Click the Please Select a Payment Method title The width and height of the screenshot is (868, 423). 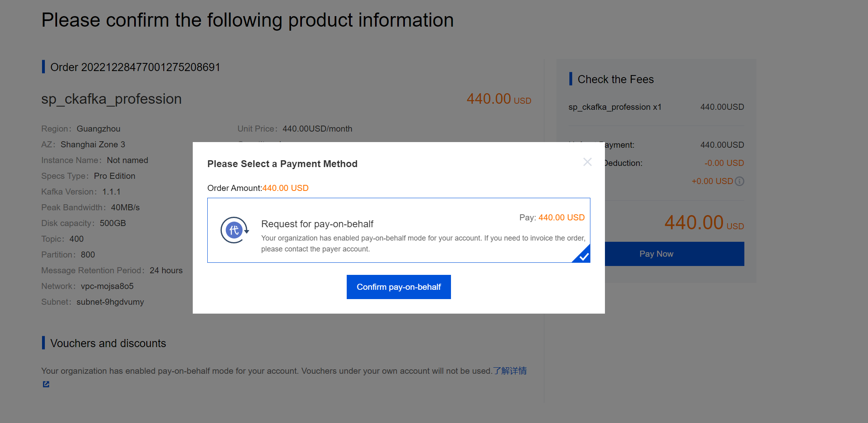pos(282,164)
